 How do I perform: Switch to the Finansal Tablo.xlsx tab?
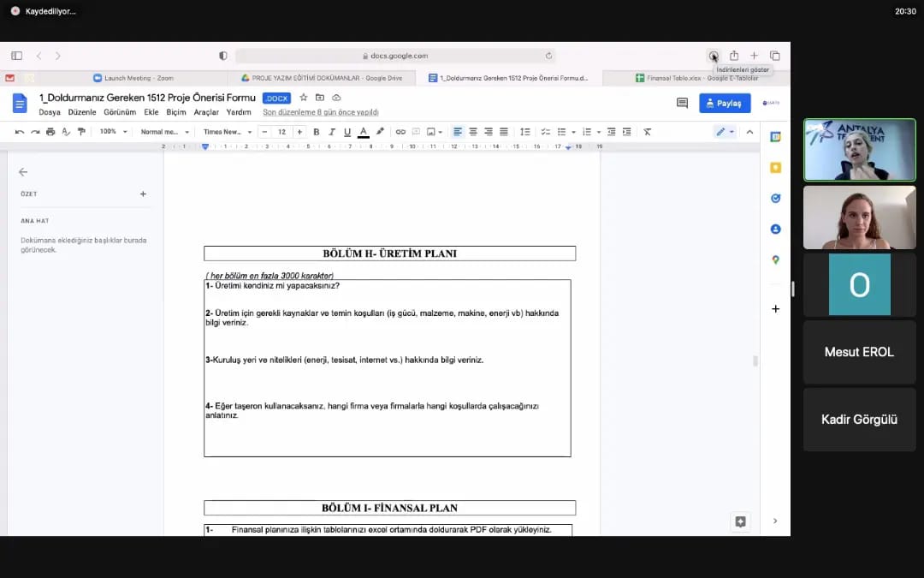[696, 78]
